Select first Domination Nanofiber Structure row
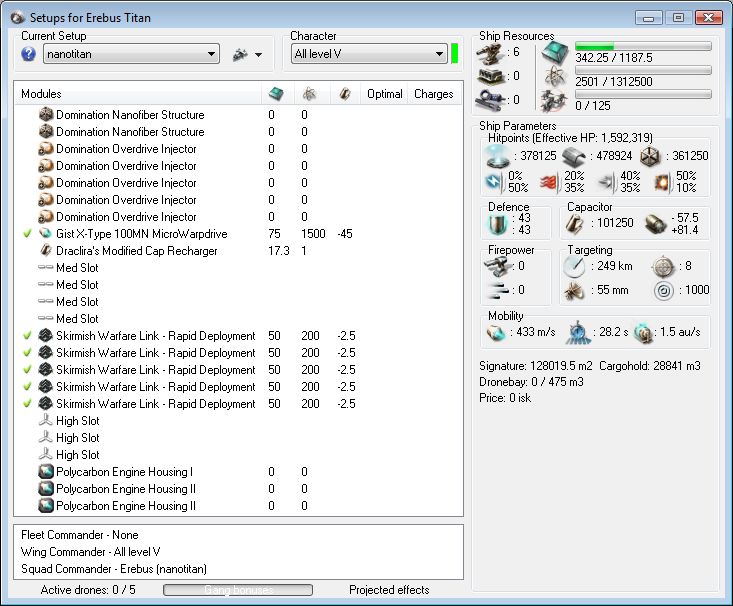 [238, 115]
